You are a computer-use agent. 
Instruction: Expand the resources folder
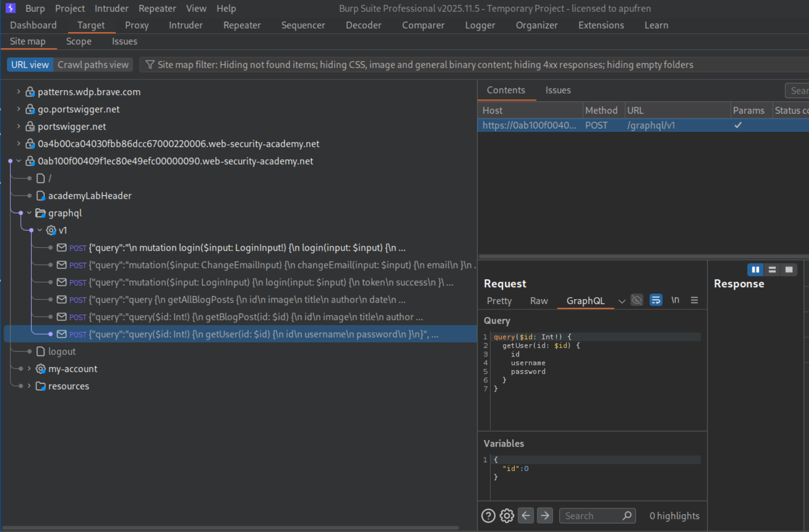29,386
